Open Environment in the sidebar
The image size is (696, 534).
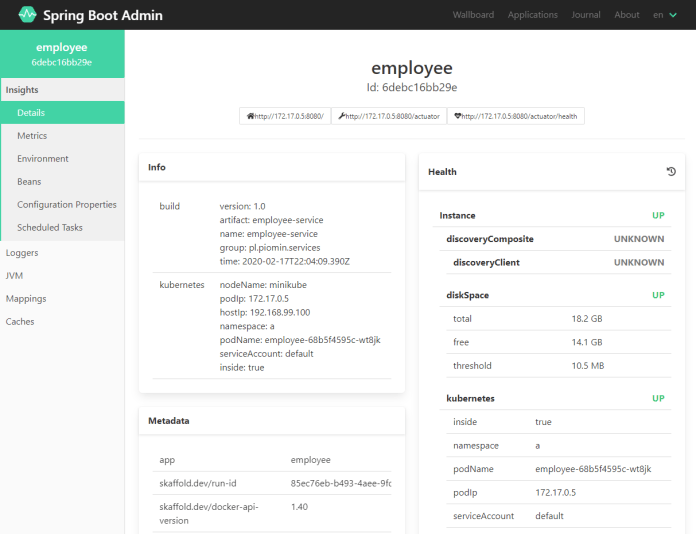[62, 158]
